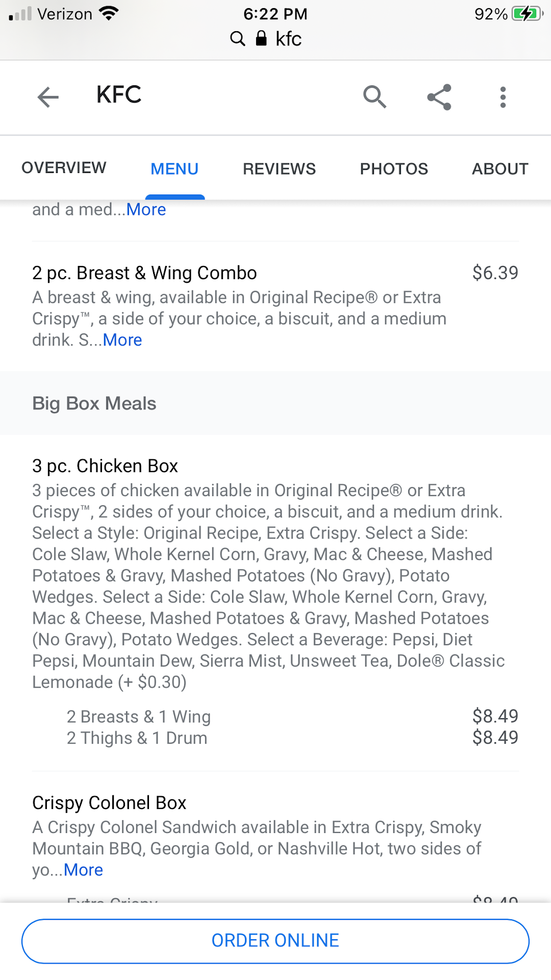Open the About tab

click(500, 169)
